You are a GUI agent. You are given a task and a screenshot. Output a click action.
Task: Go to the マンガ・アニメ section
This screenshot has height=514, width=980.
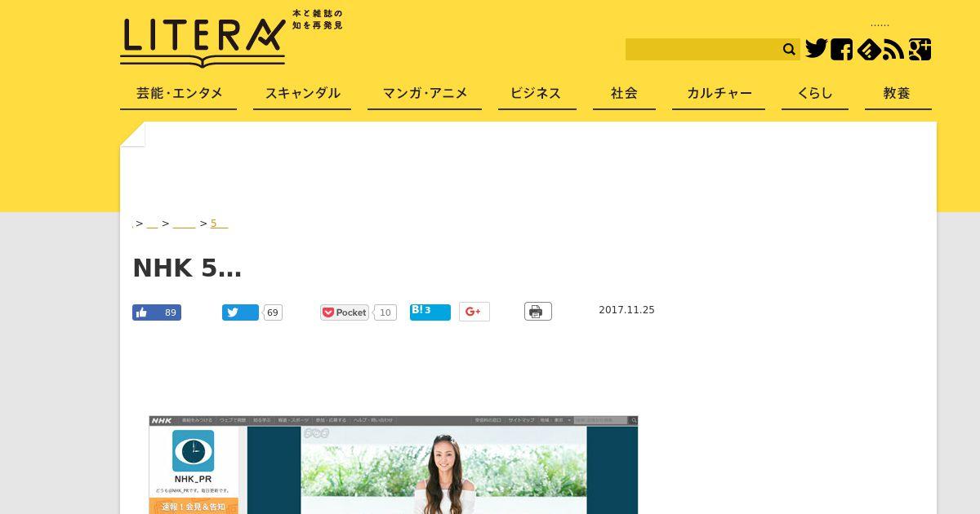pos(425,94)
